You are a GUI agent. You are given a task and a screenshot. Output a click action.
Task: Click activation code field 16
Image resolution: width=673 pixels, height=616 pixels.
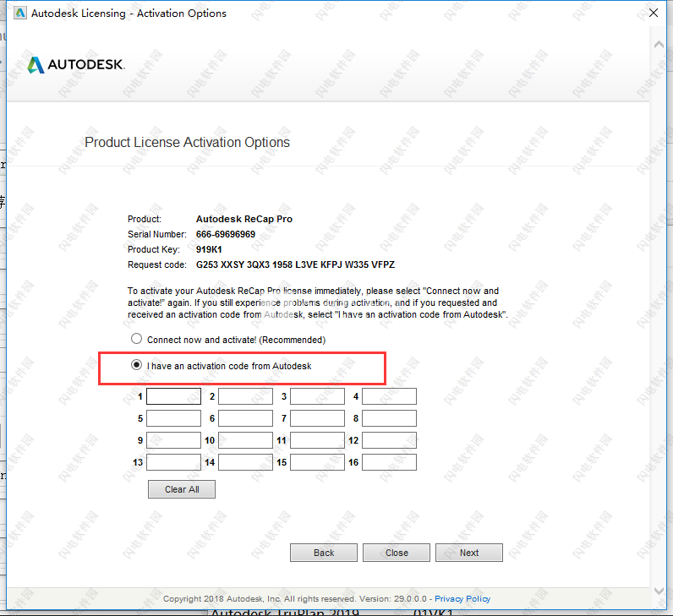click(x=389, y=462)
